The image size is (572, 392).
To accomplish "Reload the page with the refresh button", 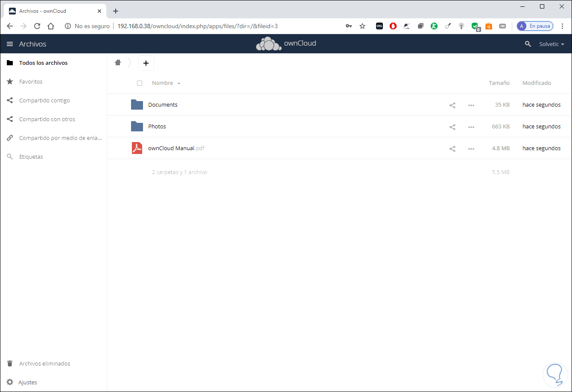I will [x=37, y=26].
